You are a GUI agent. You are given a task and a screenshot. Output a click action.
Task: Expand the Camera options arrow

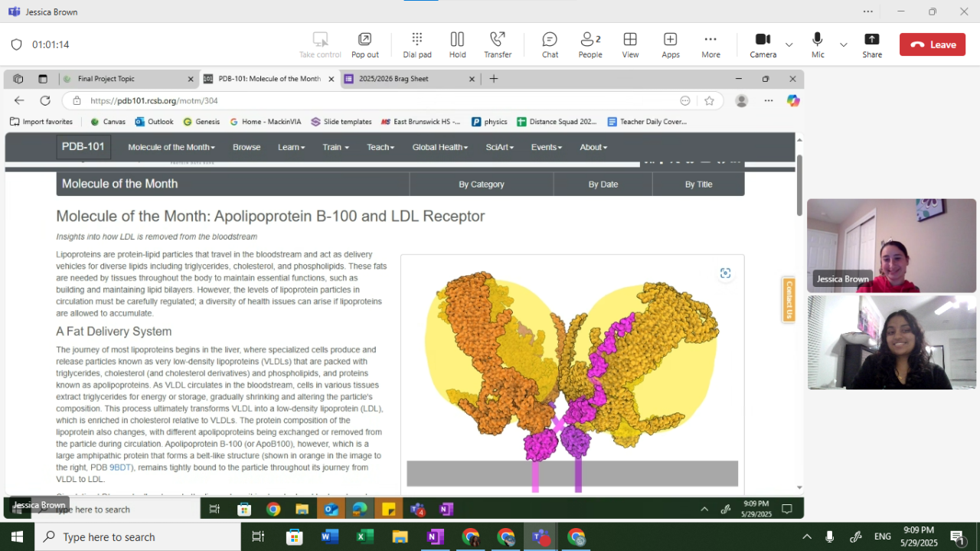coord(789,45)
